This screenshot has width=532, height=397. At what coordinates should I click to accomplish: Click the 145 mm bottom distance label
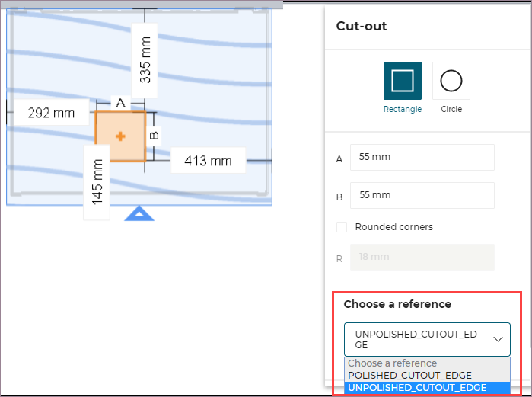pyautogui.click(x=97, y=181)
